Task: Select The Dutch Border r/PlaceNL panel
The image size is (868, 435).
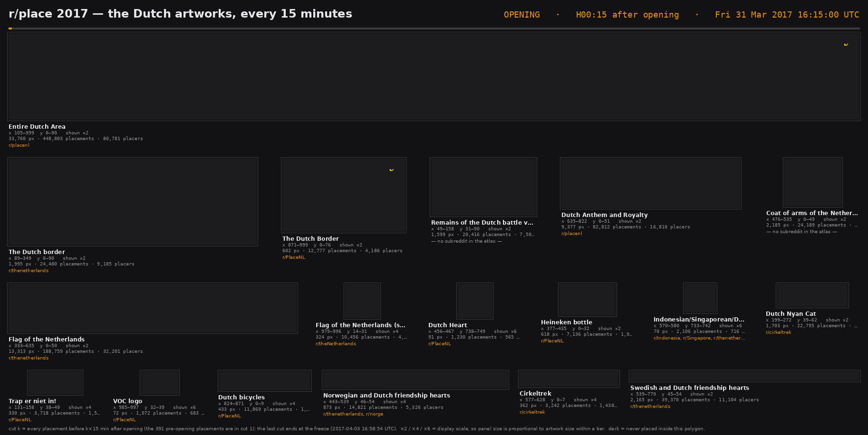Action: click(x=344, y=195)
